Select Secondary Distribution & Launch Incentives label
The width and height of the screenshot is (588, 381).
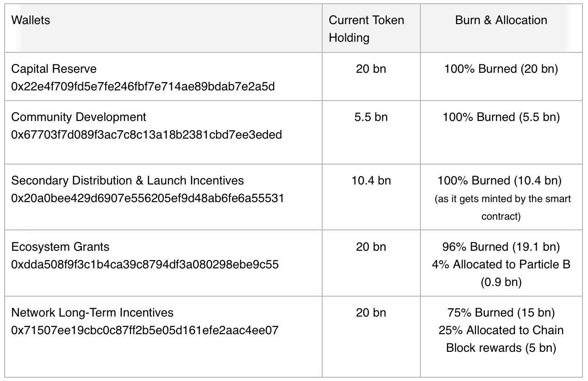coord(127,180)
